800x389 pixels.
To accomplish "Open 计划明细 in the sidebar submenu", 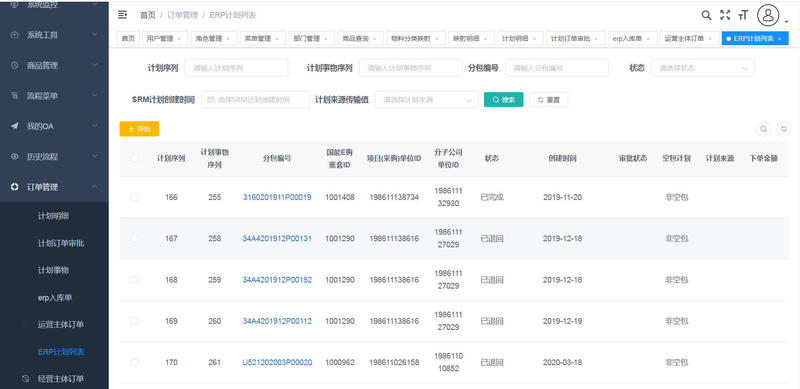I will coord(54,216).
